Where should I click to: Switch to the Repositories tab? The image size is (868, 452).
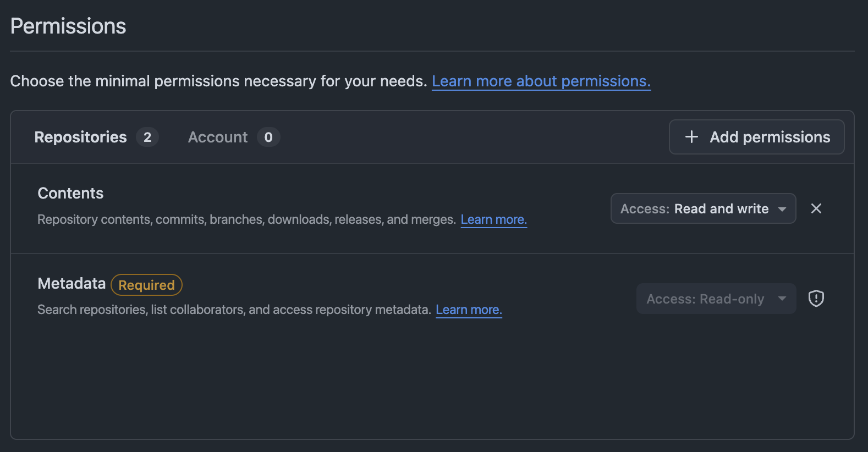tap(81, 137)
